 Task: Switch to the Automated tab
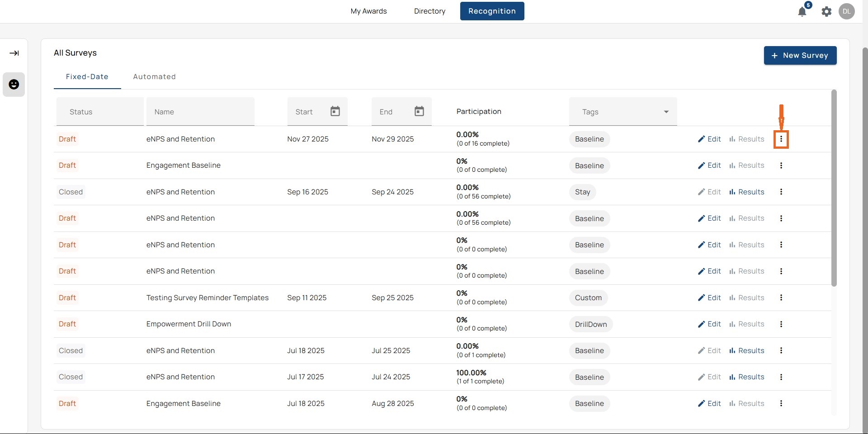pyautogui.click(x=154, y=77)
